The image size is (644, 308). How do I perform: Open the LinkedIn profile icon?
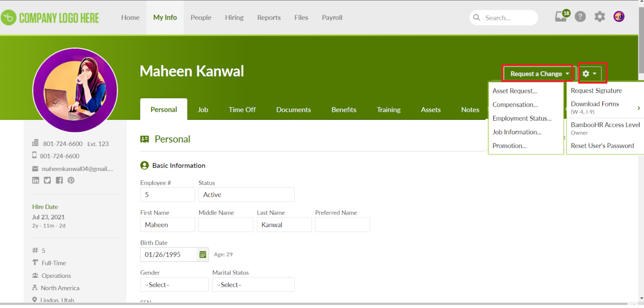pos(36,180)
